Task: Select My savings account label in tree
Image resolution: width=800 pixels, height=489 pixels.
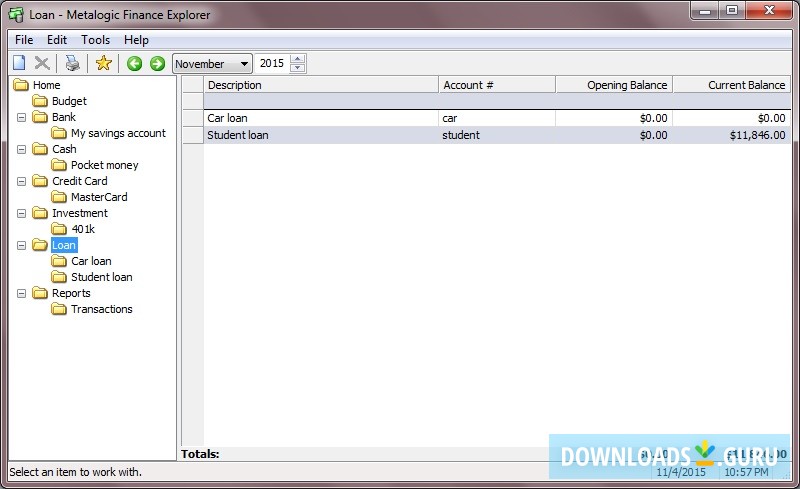Action: 118,133
